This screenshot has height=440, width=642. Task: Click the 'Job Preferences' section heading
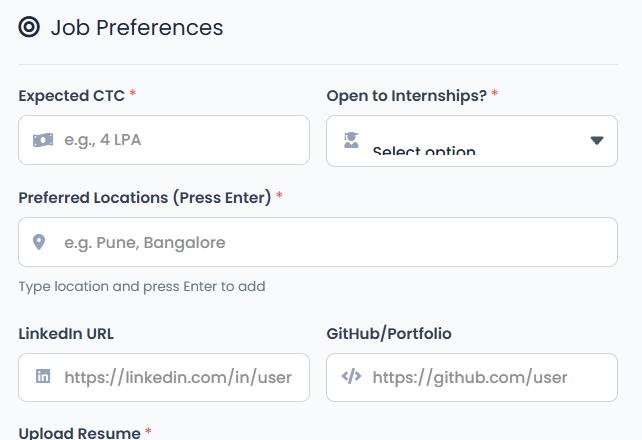[137, 28]
